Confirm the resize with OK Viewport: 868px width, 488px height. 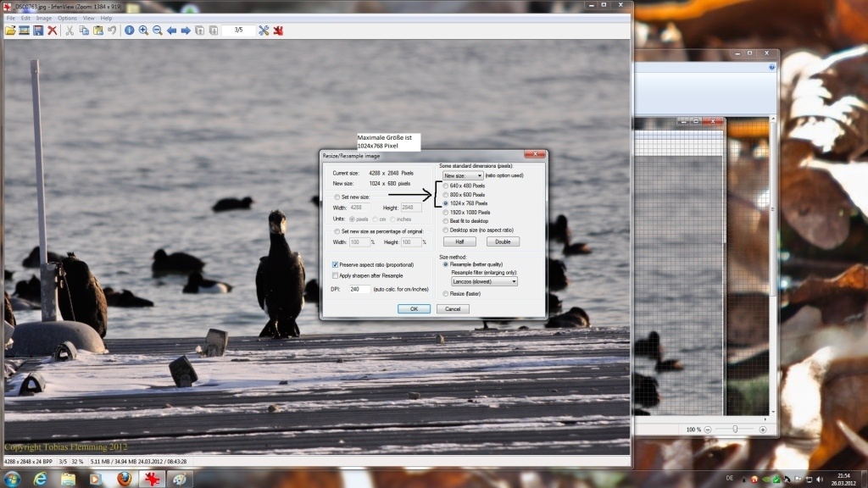pos(414,308)
